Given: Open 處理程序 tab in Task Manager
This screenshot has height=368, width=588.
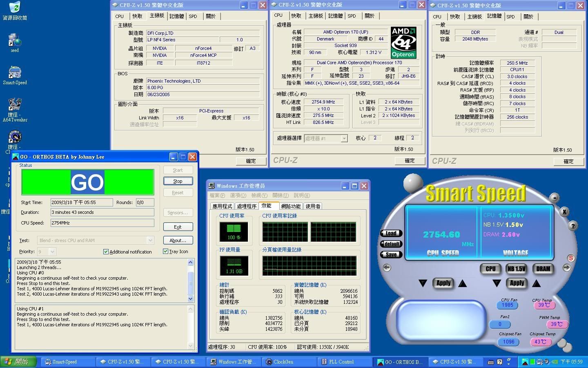Looking at the screenshot, I should (247, 206).
